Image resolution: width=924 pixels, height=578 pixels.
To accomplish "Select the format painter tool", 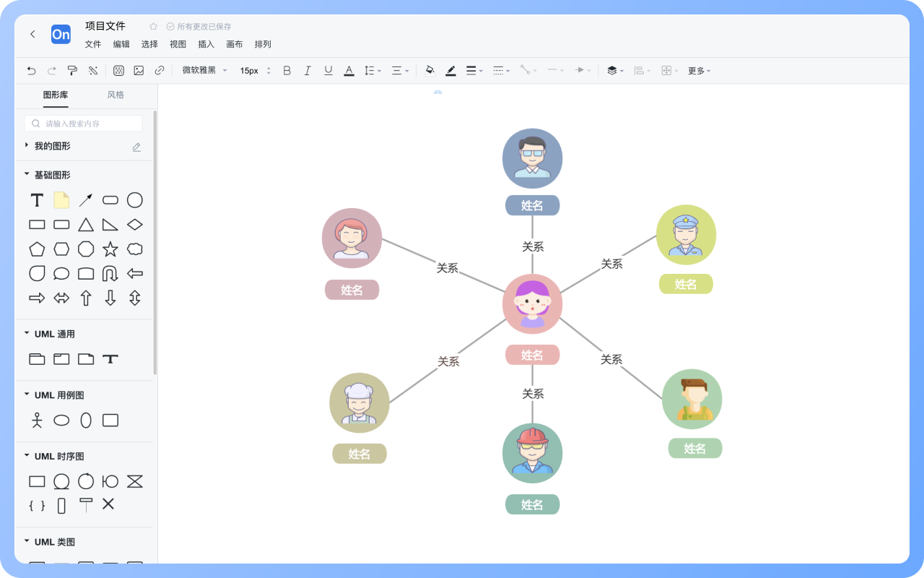I will point(72,71).
